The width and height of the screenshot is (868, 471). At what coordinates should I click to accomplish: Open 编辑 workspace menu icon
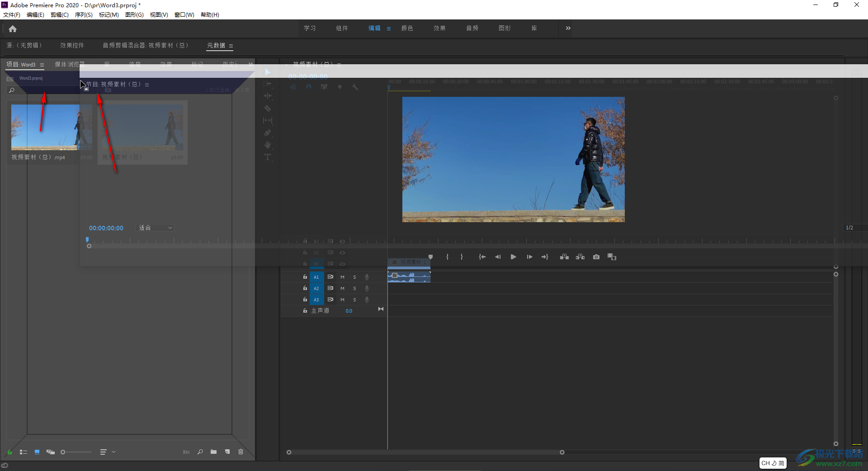[389, 29]
